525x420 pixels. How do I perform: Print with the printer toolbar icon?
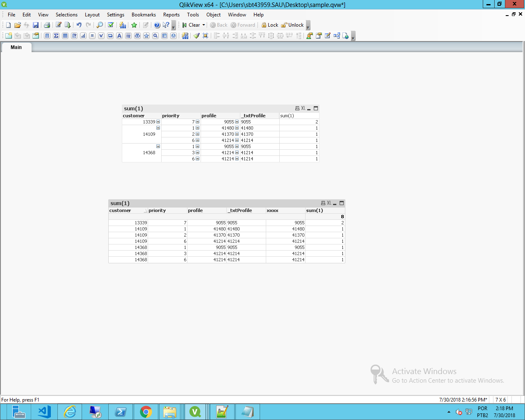coord(47,25)
